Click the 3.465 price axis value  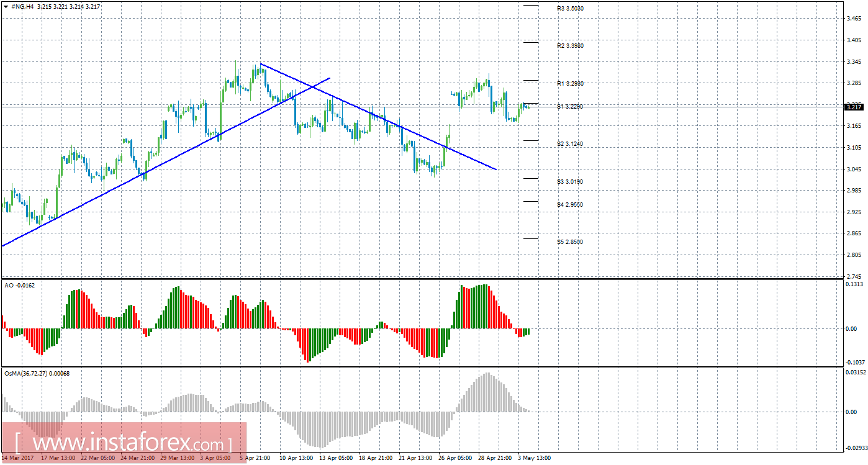[855, 19]
